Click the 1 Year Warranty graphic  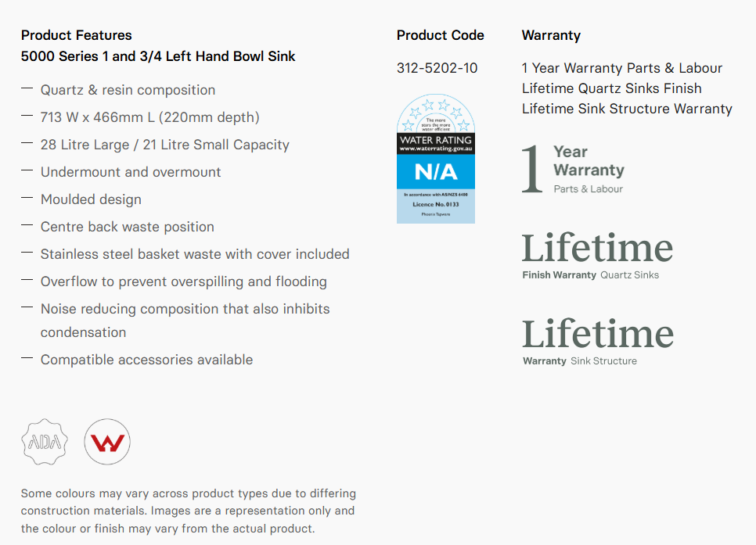pyautogui.click(x=573, y=169)
